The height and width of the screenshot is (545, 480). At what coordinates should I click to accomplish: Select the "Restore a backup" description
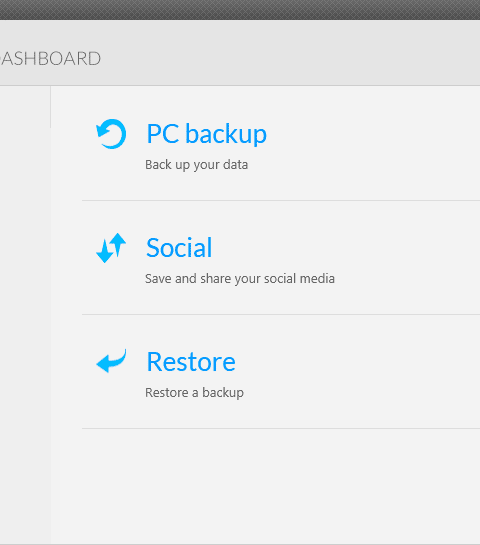(x=194, y=393)
